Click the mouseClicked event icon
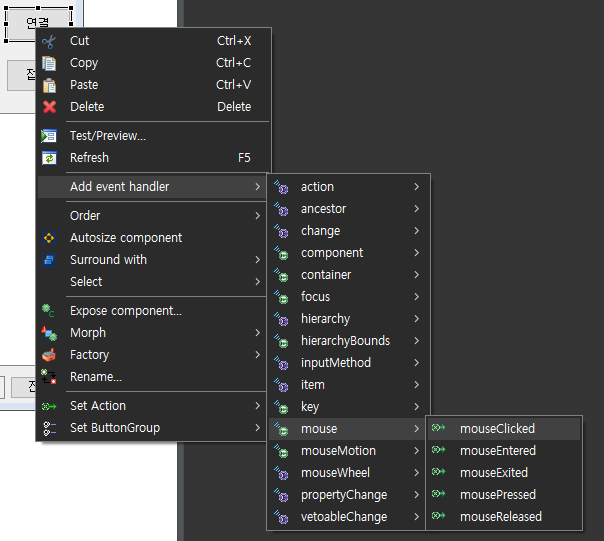This screenshot has height=541, width=604. pos(438,427)
